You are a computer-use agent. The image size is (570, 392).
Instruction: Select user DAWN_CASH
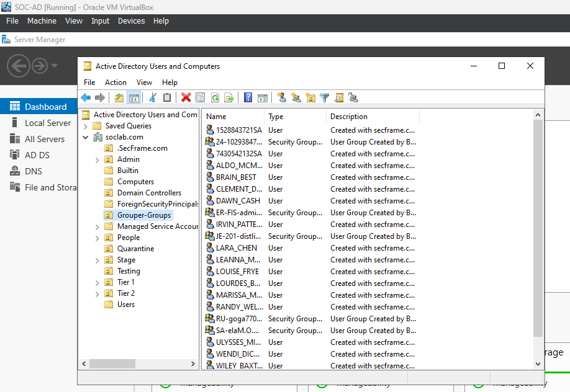point(238,201)
